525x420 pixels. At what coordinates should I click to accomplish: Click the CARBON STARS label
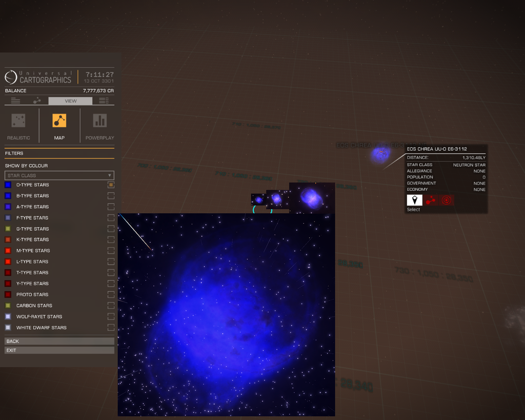point(34,306)
